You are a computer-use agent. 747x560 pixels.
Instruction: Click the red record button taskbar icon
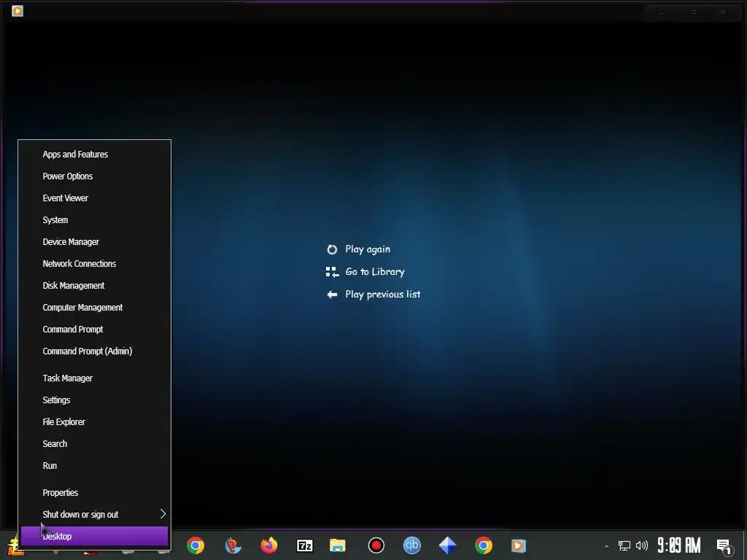coord(376,545)
